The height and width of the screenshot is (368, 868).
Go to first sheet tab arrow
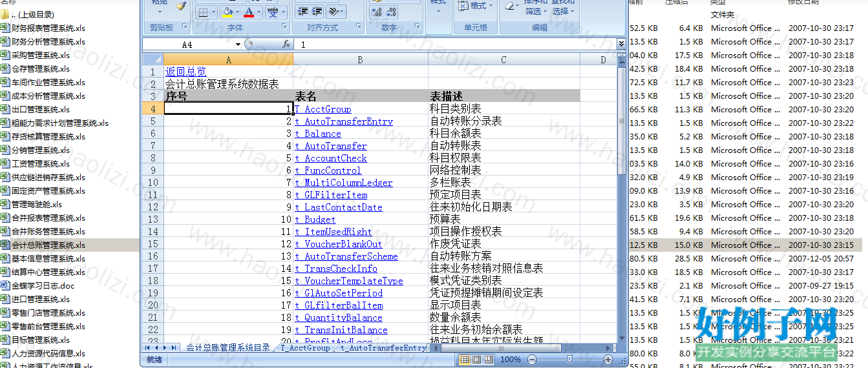click(x=147, y=347)
